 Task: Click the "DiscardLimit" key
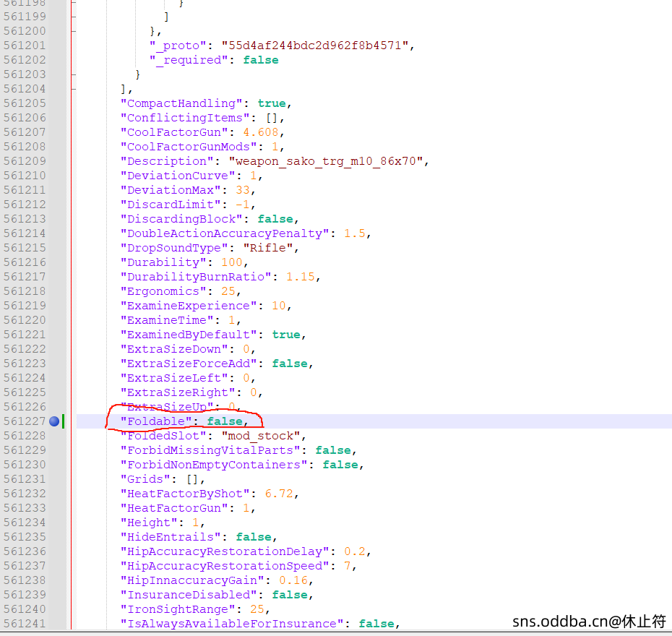click(x=171, y=205)
